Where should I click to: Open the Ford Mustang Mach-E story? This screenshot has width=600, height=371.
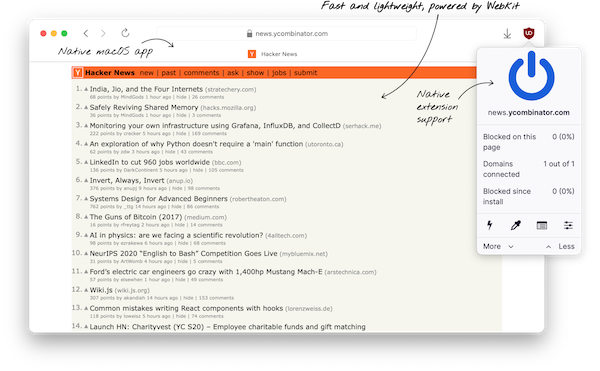206,272
